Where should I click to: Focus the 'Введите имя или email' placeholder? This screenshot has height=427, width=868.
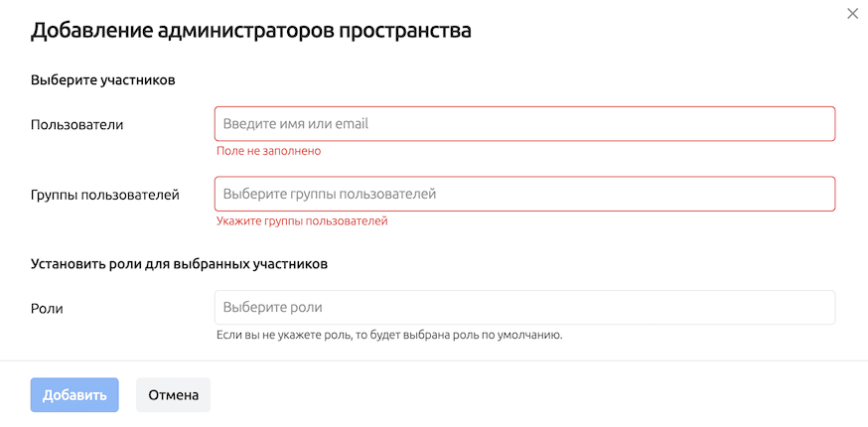[x=296, y=124]
